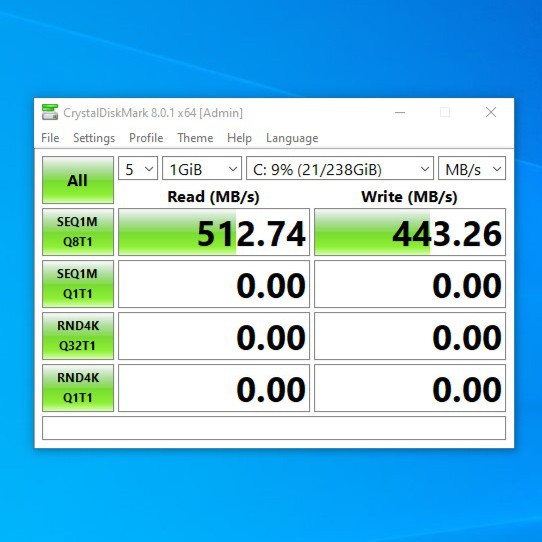Run all benchmarks with the All button
Image resolution: width=542 pixels, height=542 pixels.
click(x=78, y=180)
